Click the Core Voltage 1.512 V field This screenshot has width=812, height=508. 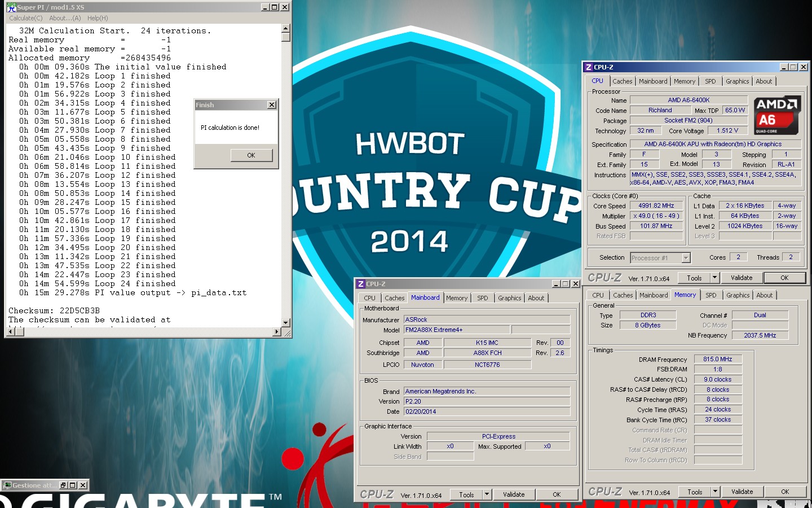tap(727, 130)
